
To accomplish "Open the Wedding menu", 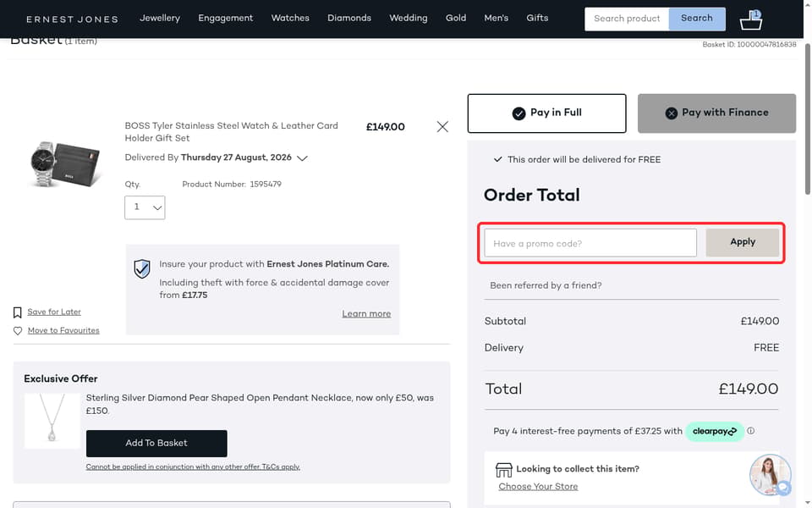I will (408, 18).
